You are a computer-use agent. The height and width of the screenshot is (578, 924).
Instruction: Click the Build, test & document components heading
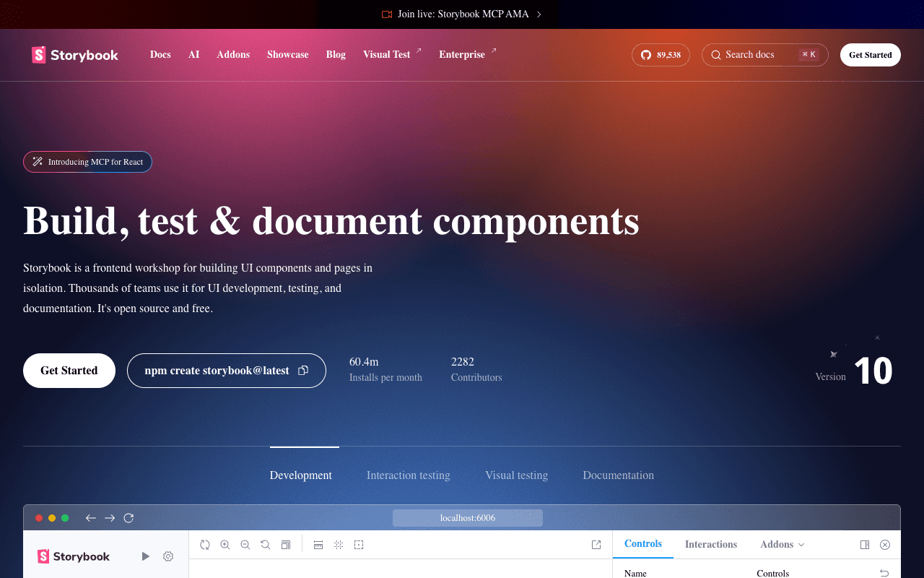(x=331, y=221)
